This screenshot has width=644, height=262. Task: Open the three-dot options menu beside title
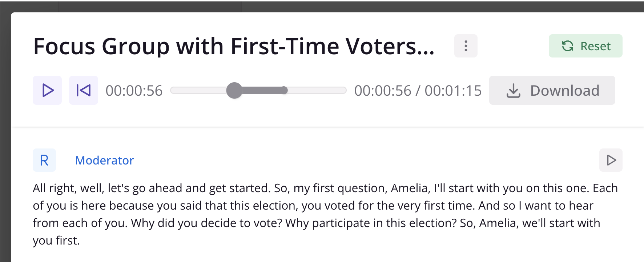[466, 46]
